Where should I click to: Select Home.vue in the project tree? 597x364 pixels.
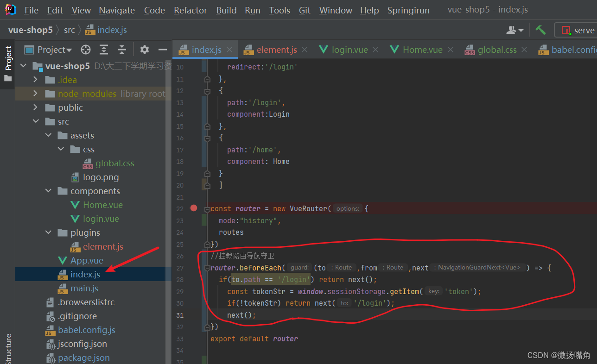103,205
